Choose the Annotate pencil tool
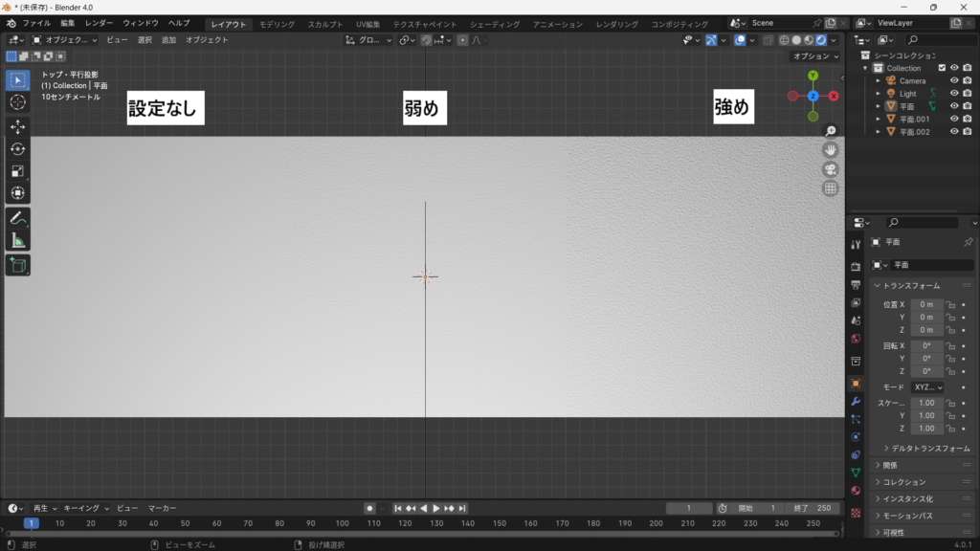Image resolution: width=980 pixels, height=551 pixels. click(17, 218)
